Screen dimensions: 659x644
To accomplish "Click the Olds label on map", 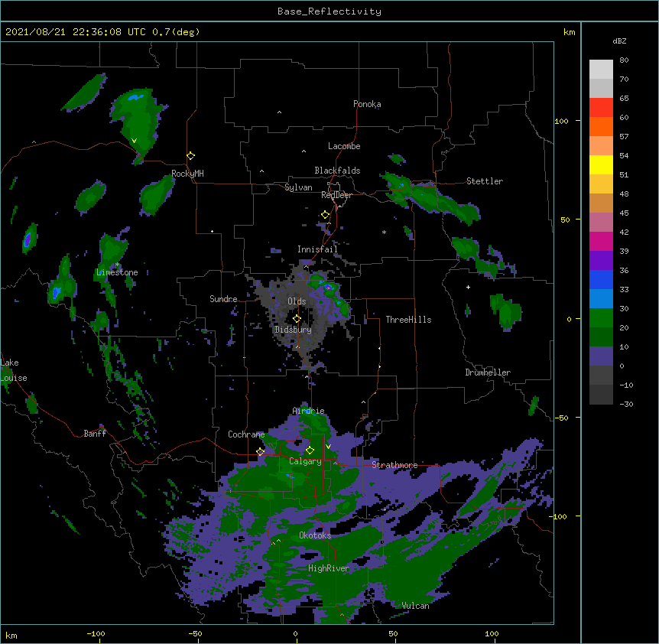I will [297, 301].
